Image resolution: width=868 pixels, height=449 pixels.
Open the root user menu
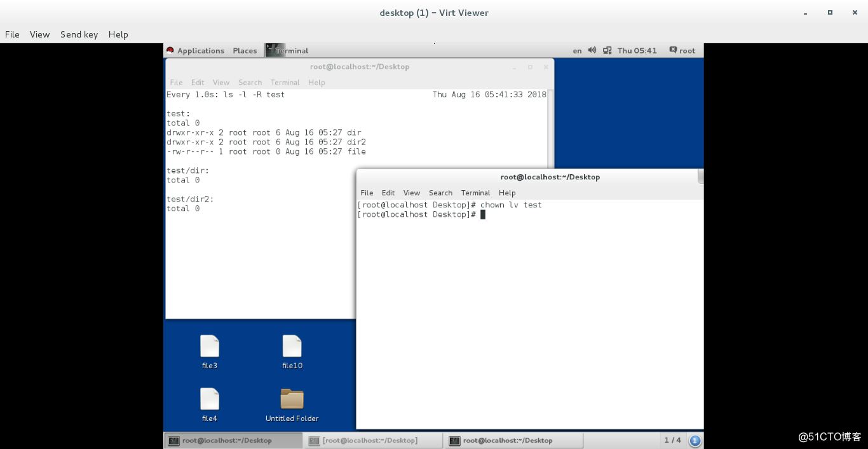pos(682,50)
